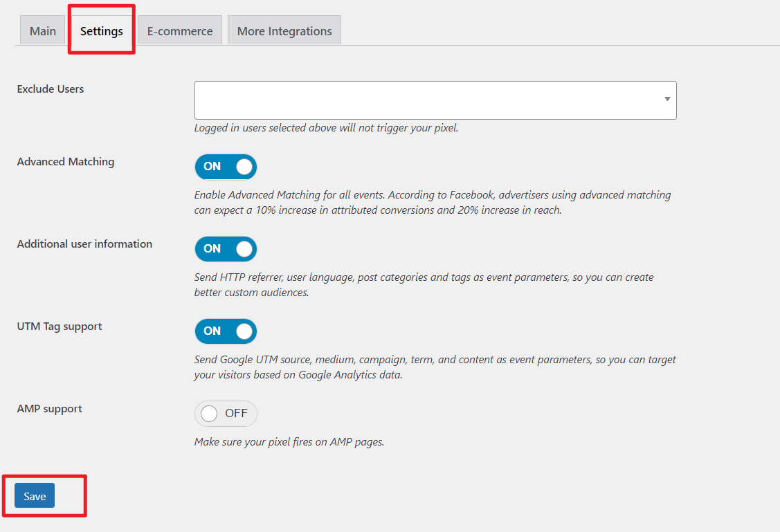Select 'Enable Advanced Matching for all events' description
780x532 pixels.
433,203
